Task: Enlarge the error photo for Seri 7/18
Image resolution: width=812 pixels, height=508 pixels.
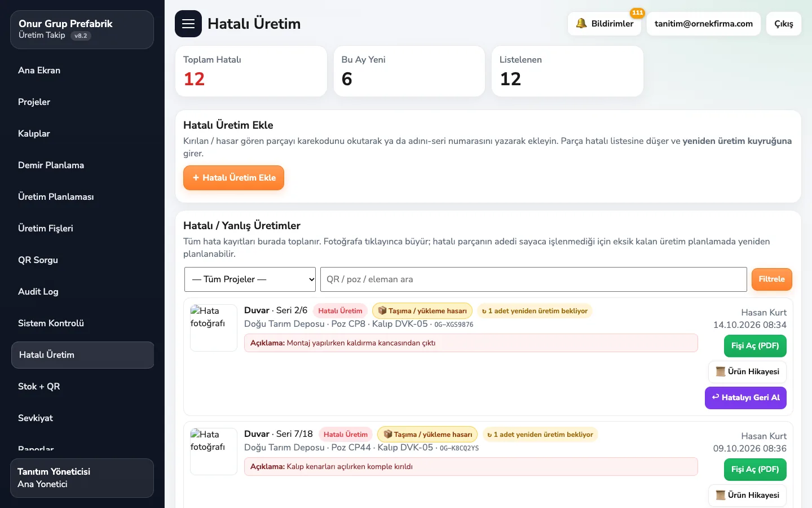Action: coord(214,452)
